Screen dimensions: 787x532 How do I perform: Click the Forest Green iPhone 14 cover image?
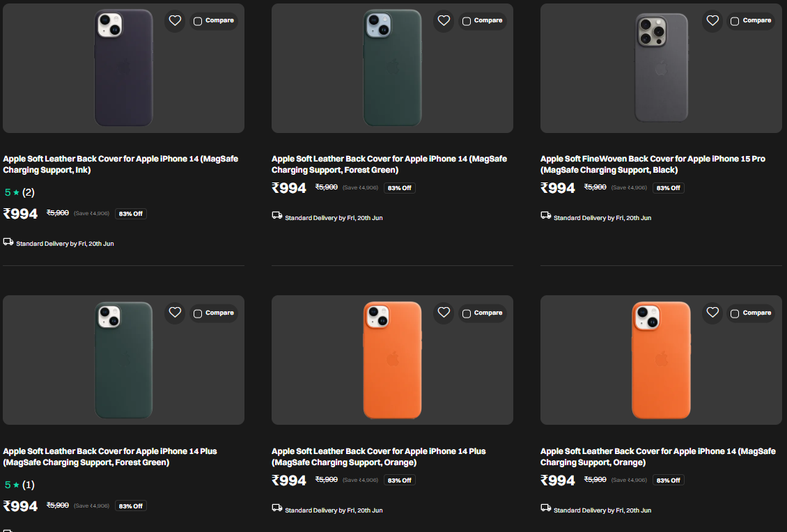tap(392, 68)
